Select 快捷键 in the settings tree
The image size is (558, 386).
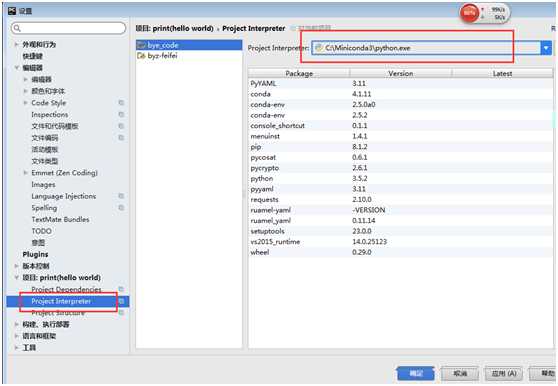32,56
